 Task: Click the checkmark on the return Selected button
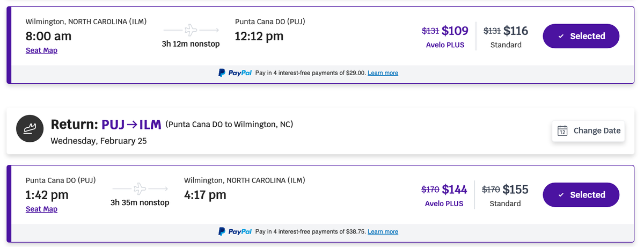pyautogui.click(x=561, y=195)
